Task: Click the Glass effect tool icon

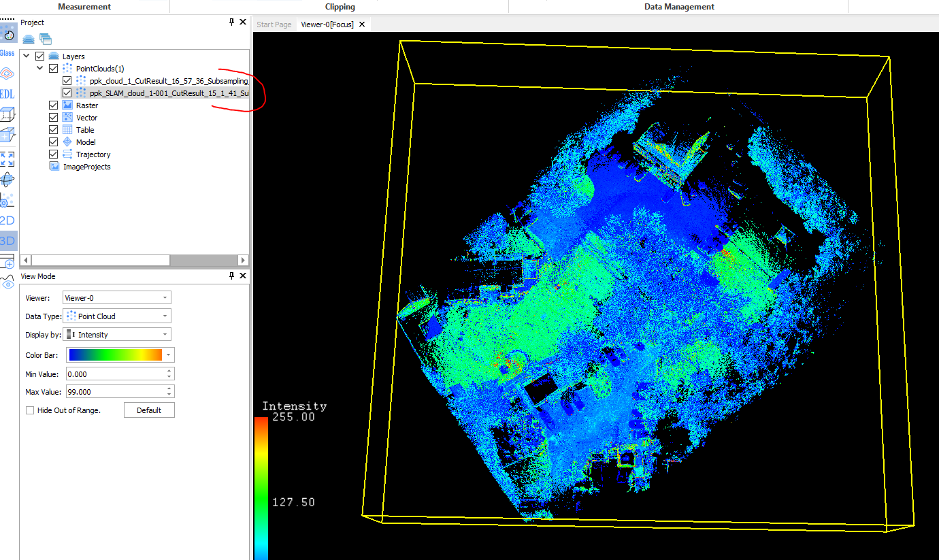Action: (7, 53)
